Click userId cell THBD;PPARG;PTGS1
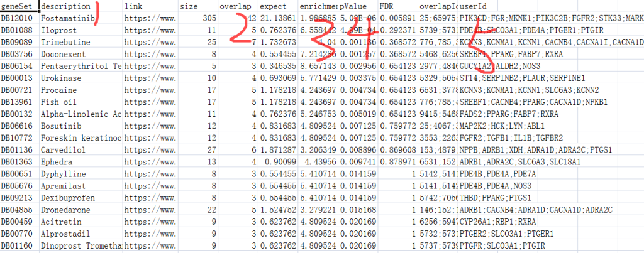 [x=496, y=198]
